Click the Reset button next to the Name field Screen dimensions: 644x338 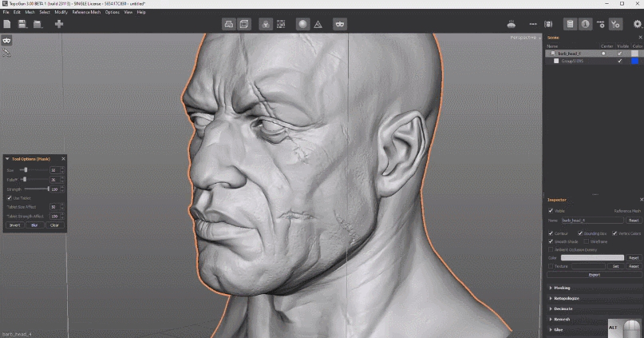[x=634, y=221]
